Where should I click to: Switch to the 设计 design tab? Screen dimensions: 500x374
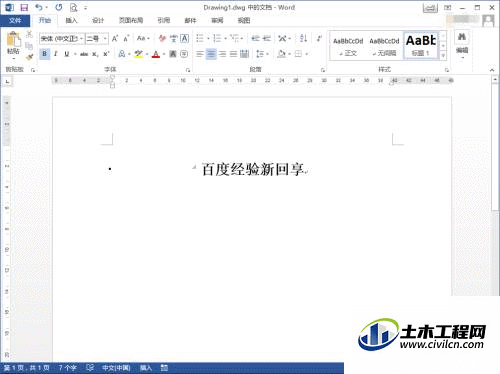(x=98, y=21)
